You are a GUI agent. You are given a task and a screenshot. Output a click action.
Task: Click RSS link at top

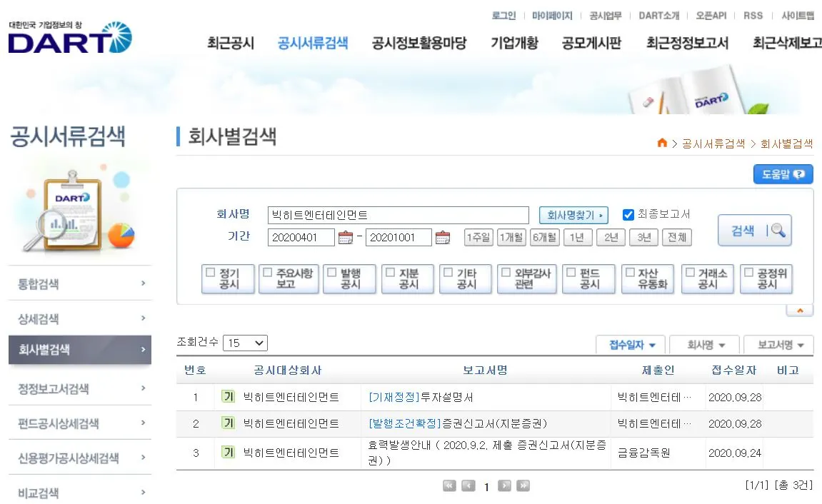[753, 16]
